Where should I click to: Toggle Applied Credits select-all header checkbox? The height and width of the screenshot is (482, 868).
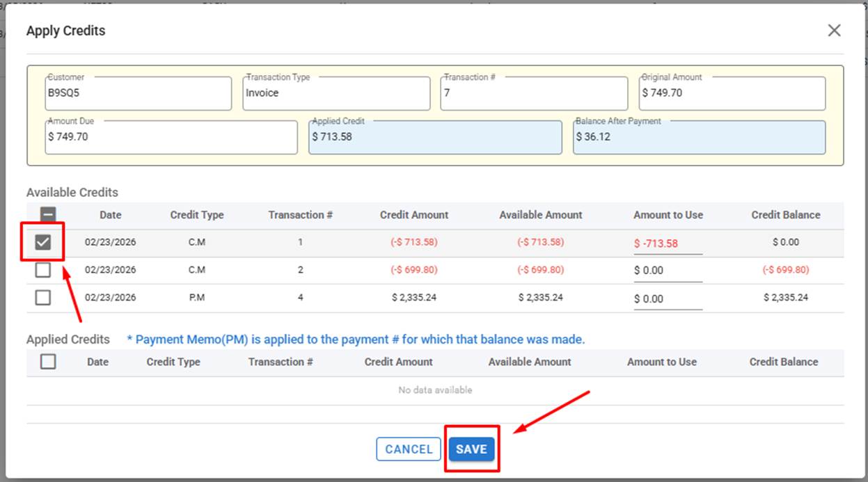[x=48, y=362]
